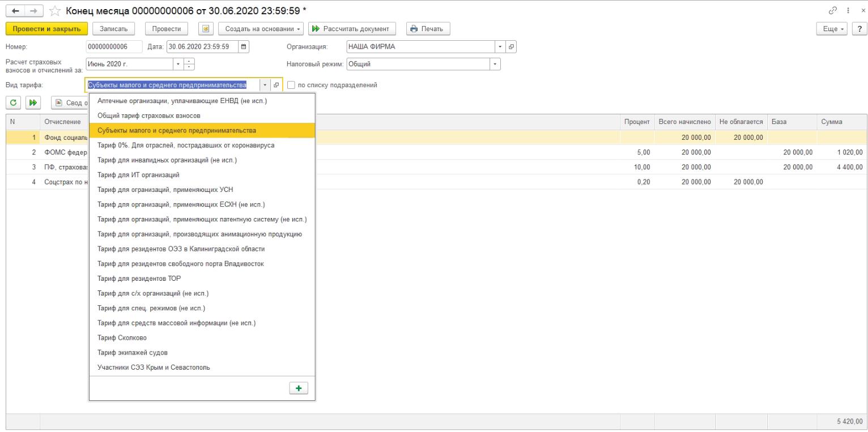The height and width of the screenshot is (432, 868).
Task: Open the calendar picker for Дата
Action: (x=243, y=47)
